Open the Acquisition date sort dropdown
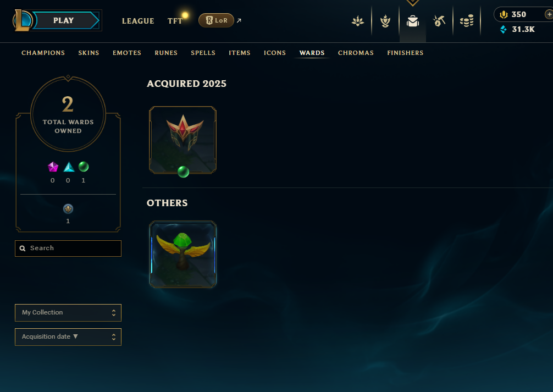Image resolution: width=553 pixels, height=392 pixels. 68,337
